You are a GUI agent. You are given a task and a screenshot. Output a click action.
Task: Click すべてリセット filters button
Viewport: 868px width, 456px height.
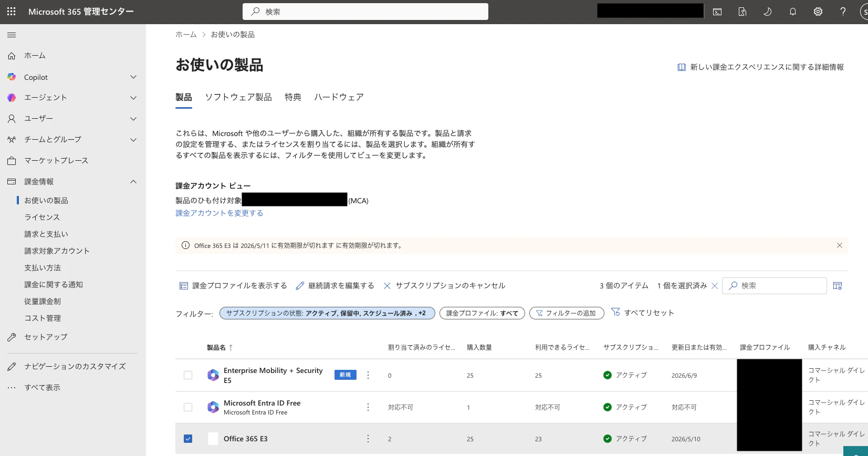click(x=643, y=313)
